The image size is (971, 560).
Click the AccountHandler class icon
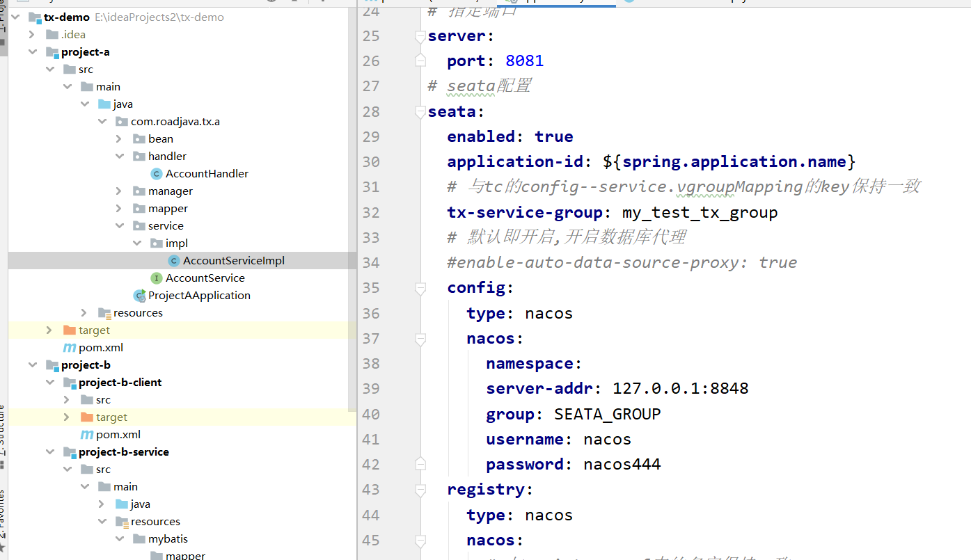click(x=156, y=173)
